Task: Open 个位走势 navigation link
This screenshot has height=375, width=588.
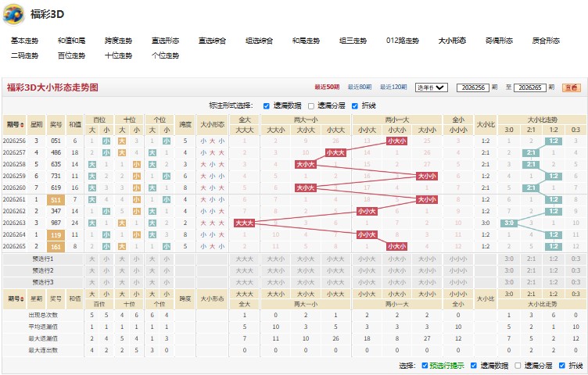Action: click(165, 55)
